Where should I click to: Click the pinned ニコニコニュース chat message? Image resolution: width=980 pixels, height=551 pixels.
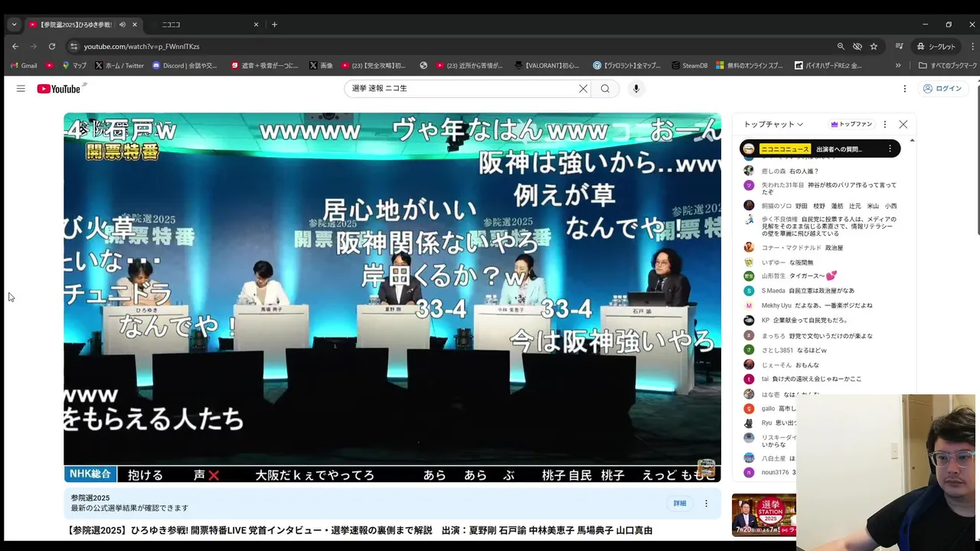819,149
